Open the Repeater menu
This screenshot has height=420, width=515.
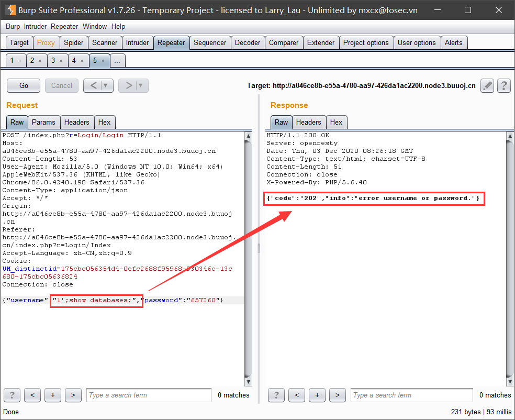[x=64, y=27]
